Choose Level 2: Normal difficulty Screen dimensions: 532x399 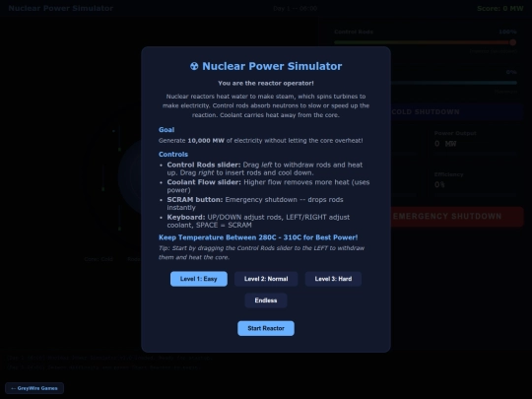266,279
